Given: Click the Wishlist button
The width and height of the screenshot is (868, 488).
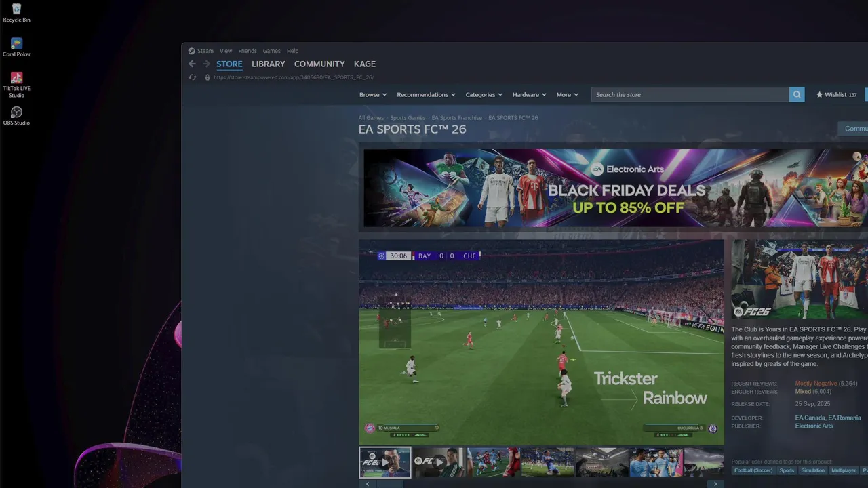Looking at the screenshot, I should (x=836, y=95).
